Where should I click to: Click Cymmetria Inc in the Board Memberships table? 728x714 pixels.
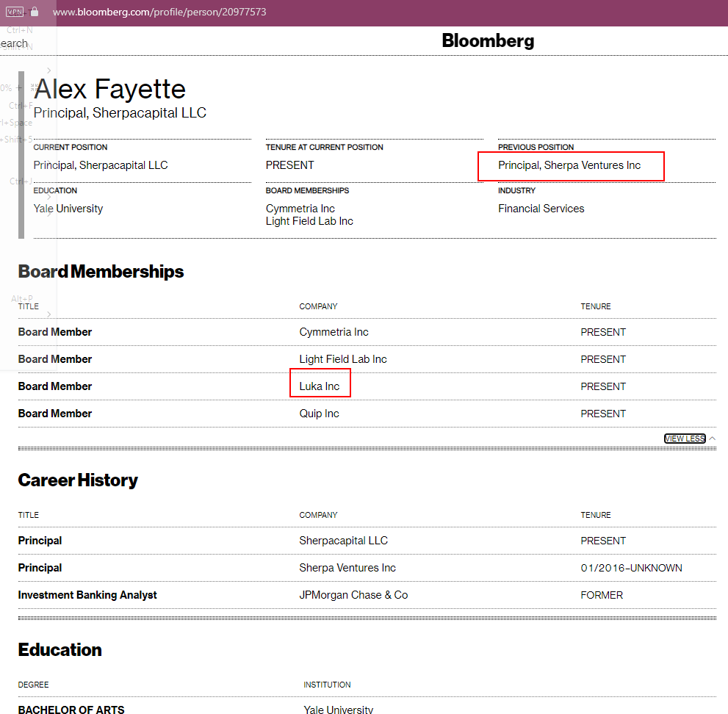(334, 332)
